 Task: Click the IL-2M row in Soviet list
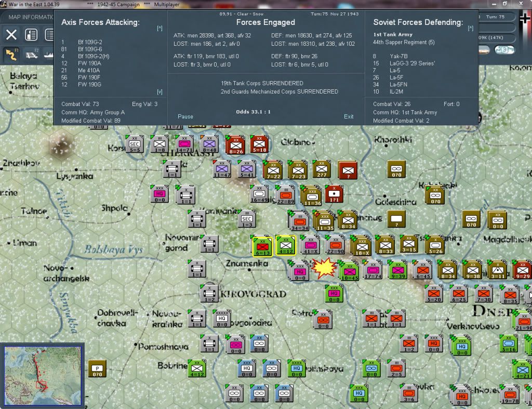(x=388, y=91)
